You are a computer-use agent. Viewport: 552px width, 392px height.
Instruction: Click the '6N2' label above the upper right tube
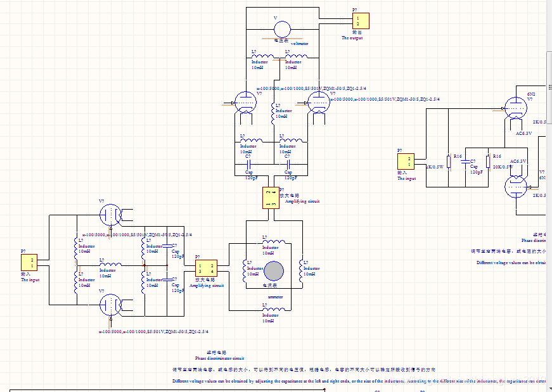531,94
